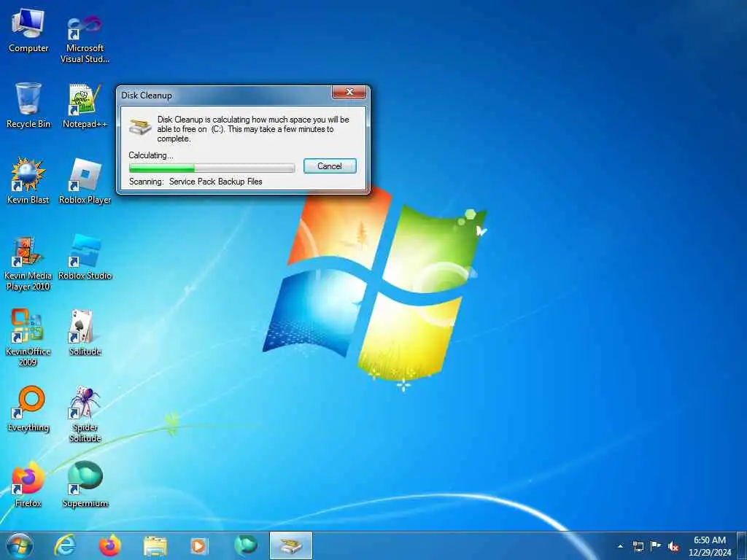Select the Everything search shortcut
The width and height of the screenshot is (747, 560).
(28, 408)
